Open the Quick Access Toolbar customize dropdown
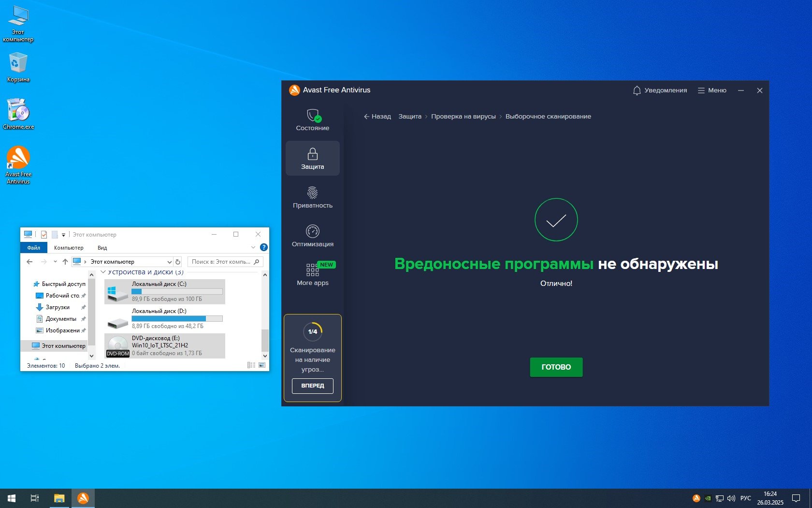 (63, 235)
